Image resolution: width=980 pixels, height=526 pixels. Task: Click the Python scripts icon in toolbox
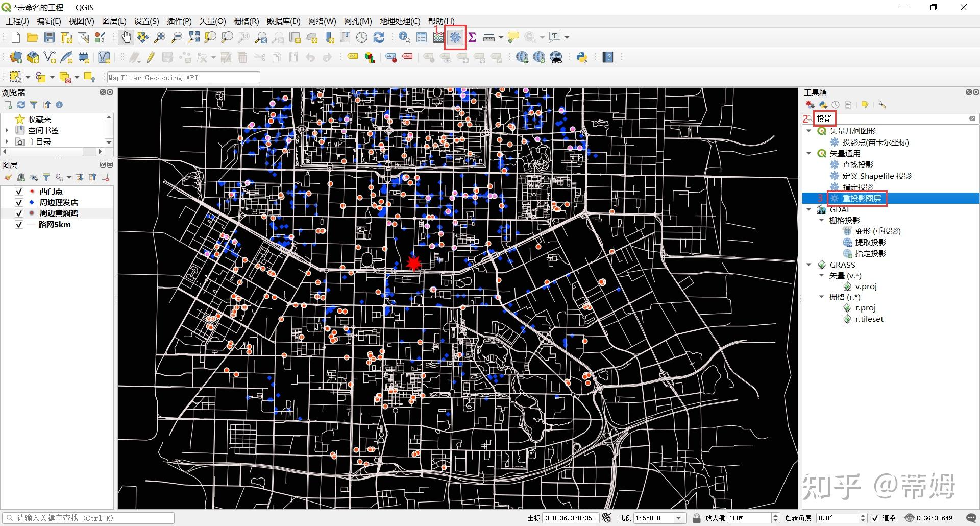823,105
